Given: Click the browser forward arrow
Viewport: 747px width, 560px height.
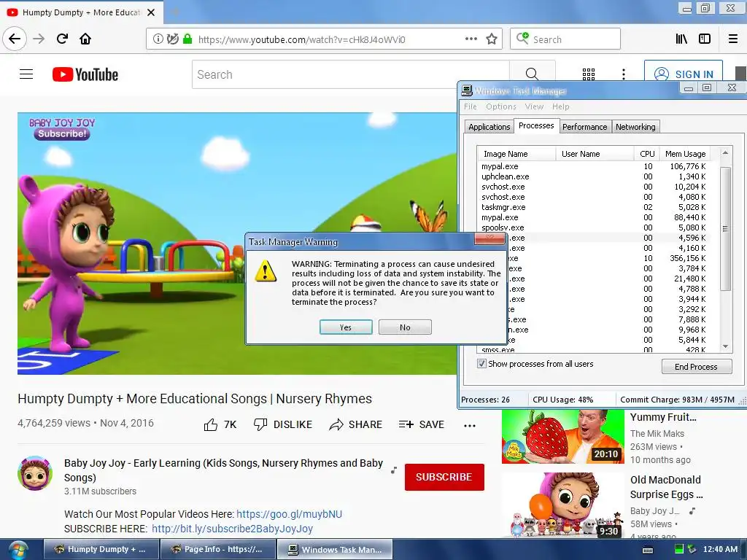Looking at the screenshot, I should pos(39,39).
